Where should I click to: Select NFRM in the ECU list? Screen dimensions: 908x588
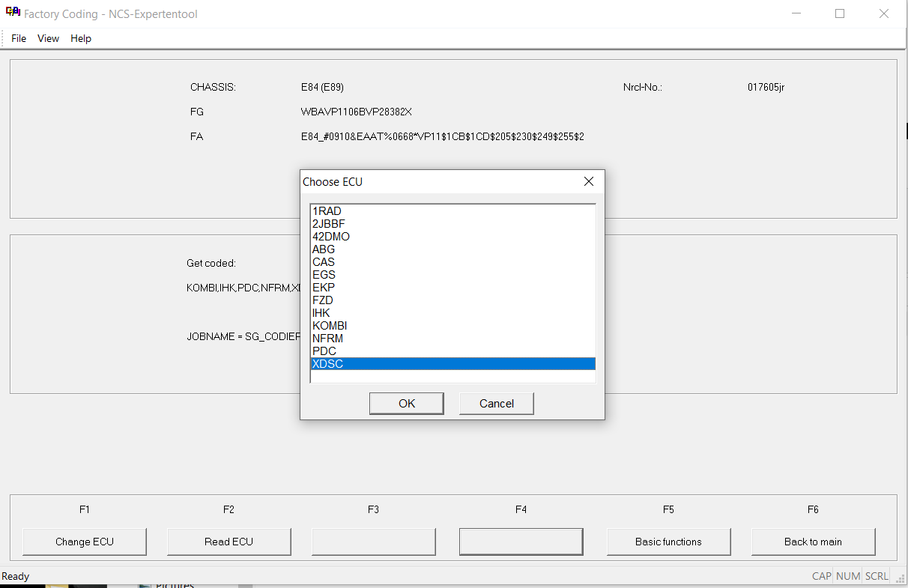click(x=453, y=339)
